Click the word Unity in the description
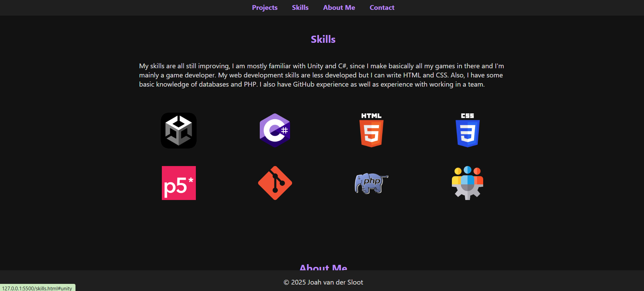 [315, 66]
